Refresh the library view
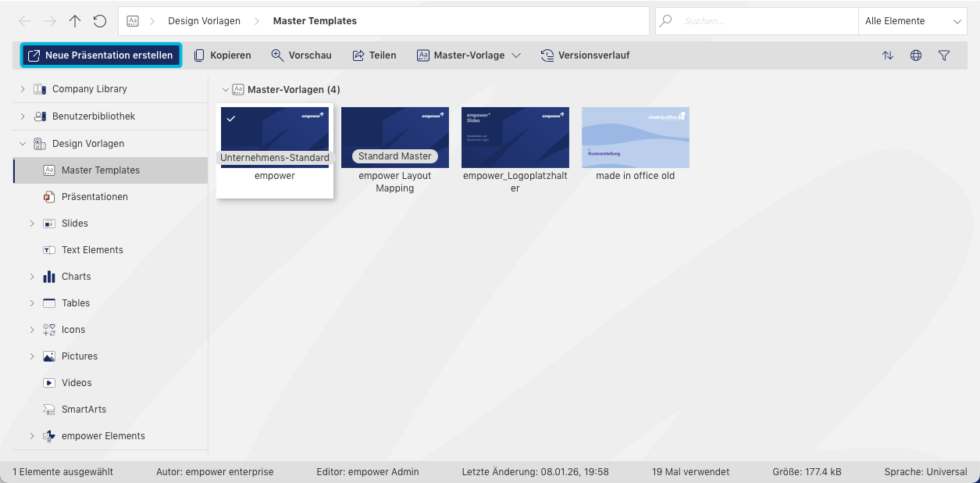 (99, 21)
